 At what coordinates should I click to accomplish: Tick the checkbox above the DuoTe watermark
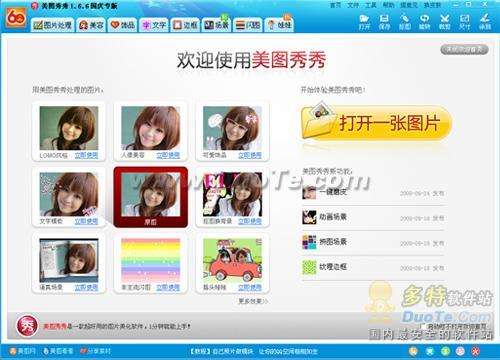pyautogui.click(x=422, y=326)
